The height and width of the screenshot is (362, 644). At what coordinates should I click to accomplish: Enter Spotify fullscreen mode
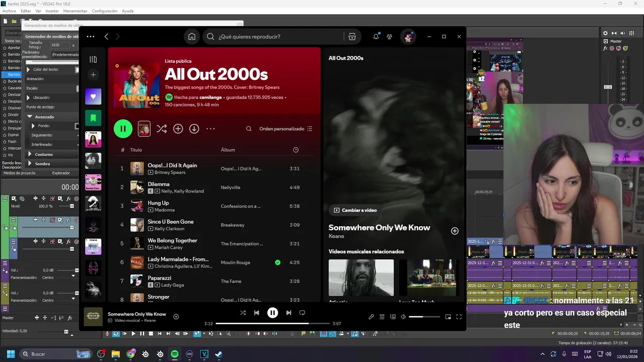click(x=459, y=317)
